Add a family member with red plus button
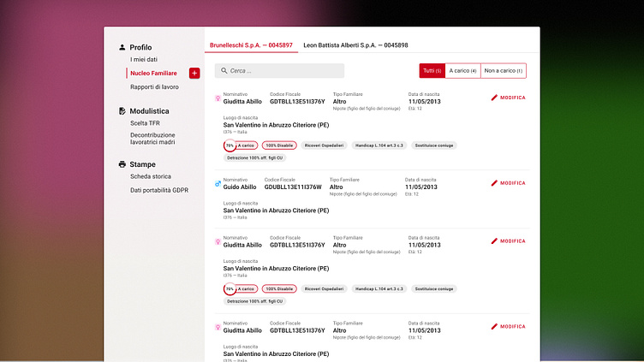 (194, 73)
